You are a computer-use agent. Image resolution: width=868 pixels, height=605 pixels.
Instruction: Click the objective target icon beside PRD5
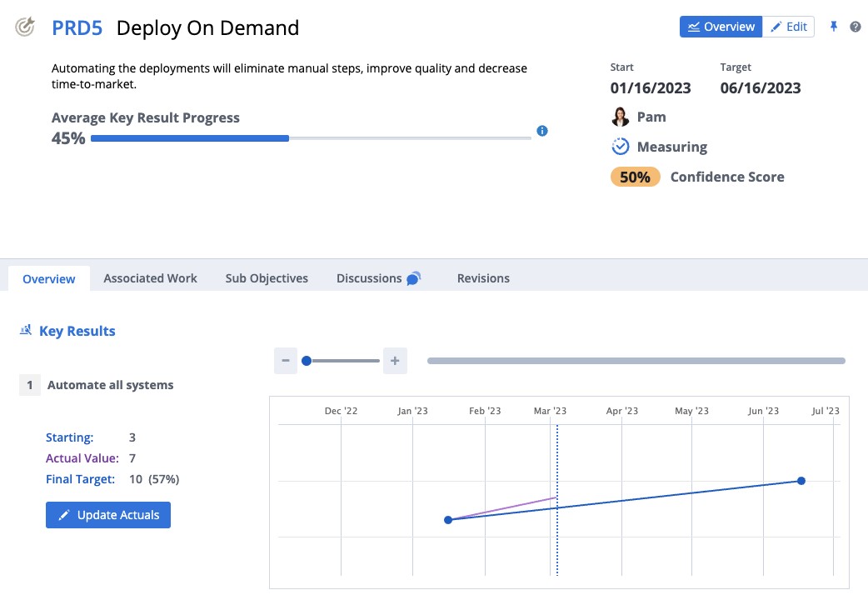point(26,27)
